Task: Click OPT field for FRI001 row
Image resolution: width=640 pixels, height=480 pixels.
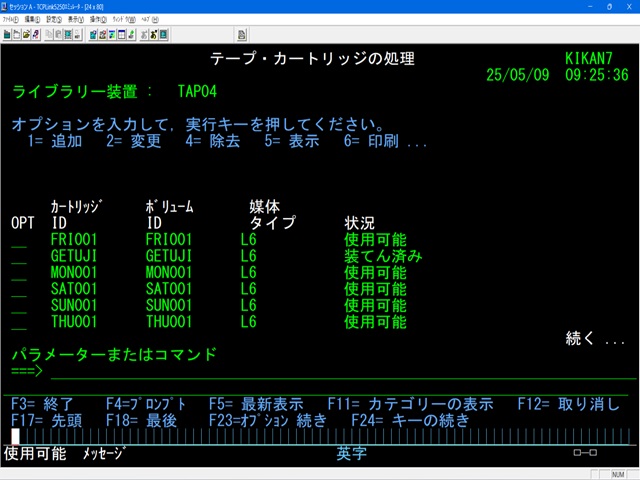Action: pyautogui.click(x=19, y=240)
